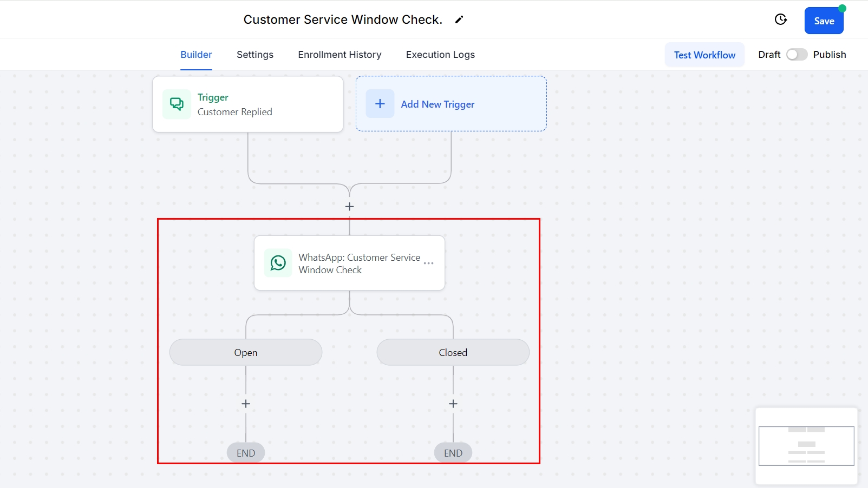Click the Test Workflow button
Image resolution: width=868 pixels, height=488 pixels.
(704, 55)
